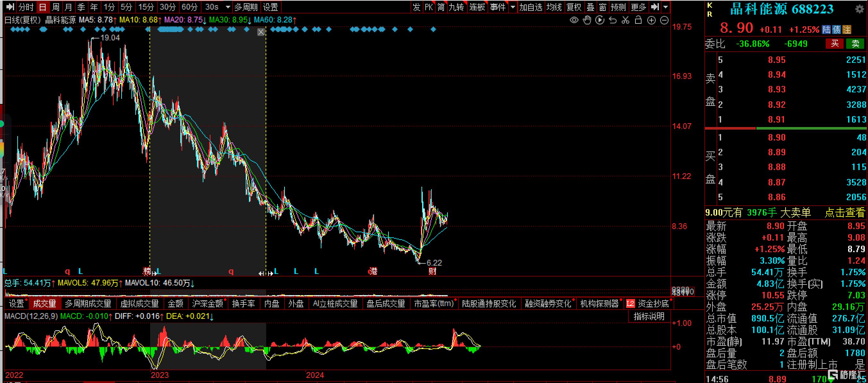The image size is (868, 383).
Task: Click the right-side arrow-to-bar toolbar icon
Action: [655, 7]
